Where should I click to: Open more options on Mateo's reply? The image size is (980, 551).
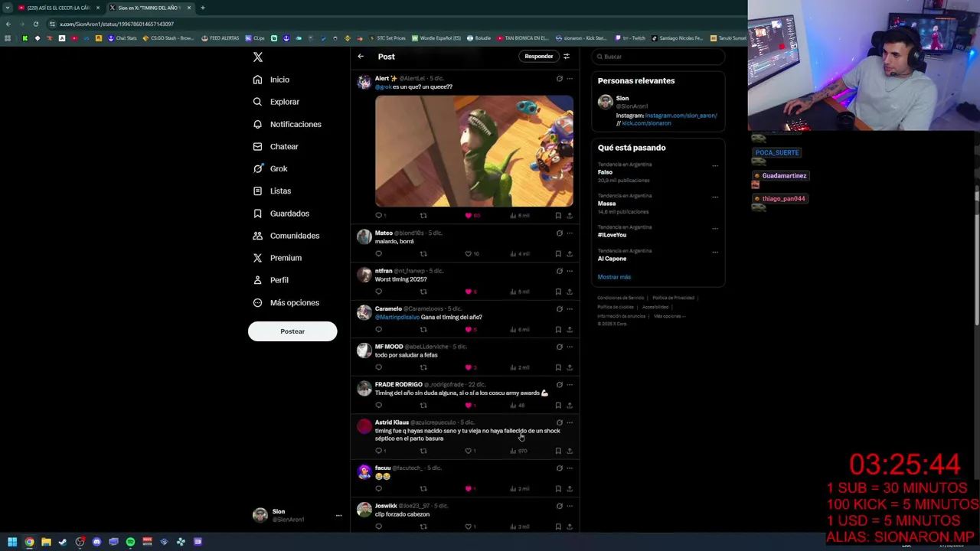pos(570,233)
